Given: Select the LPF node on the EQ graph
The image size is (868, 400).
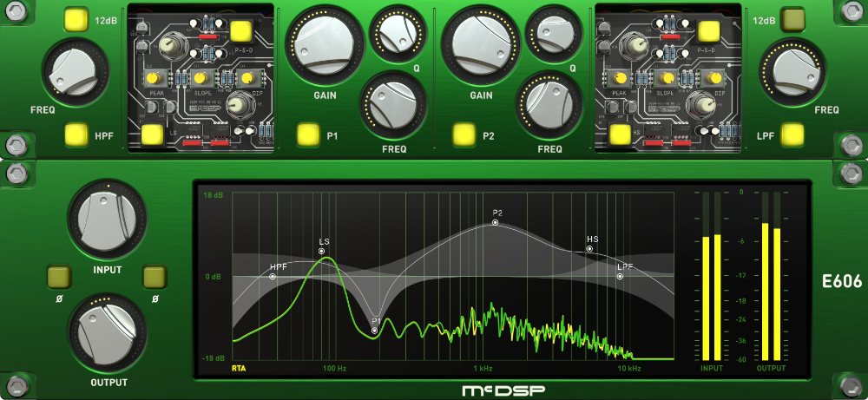Looking at the screenshot, I should (620, 276).
